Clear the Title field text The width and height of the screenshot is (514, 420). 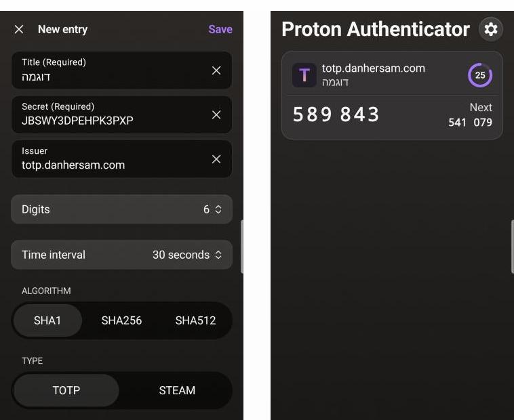click(x=216, y=70)
